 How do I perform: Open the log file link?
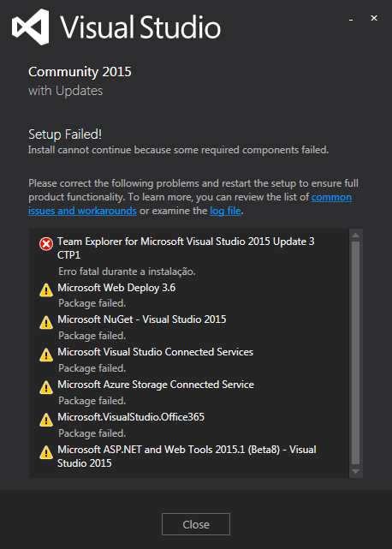click(225, 211)
